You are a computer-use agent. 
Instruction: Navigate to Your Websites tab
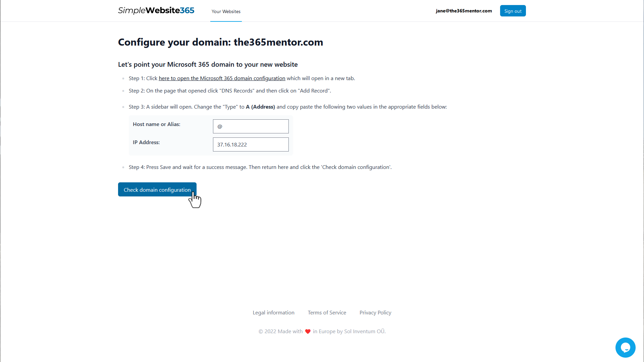coord(226,11)
